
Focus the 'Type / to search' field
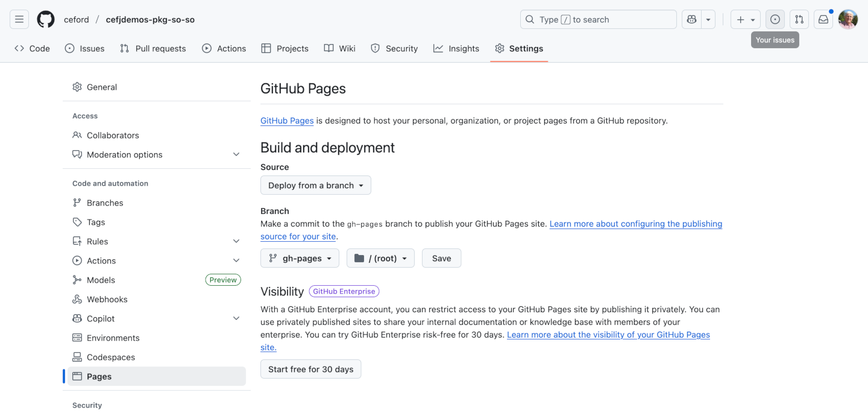click(599, 19)
